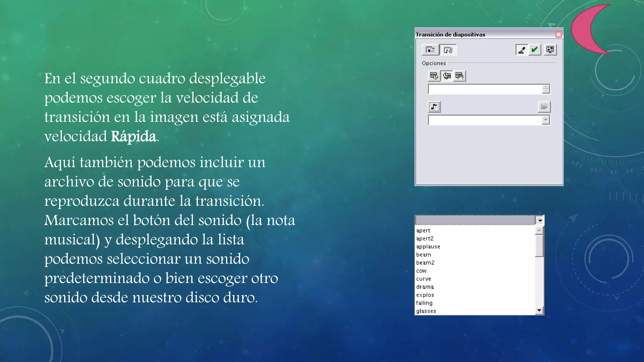
Task: Expand the sound dropdown in the dialog
Action: coord(546,120)
